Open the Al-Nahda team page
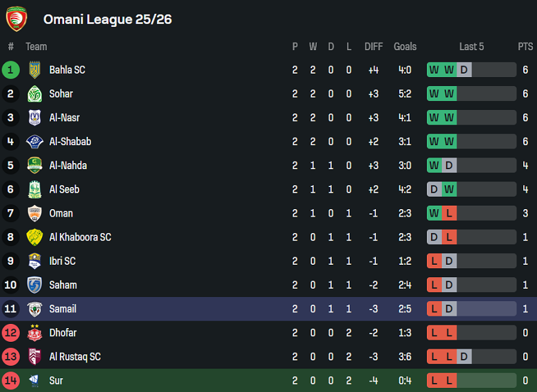This screenshot has width=537, height=392. point(67,165)
